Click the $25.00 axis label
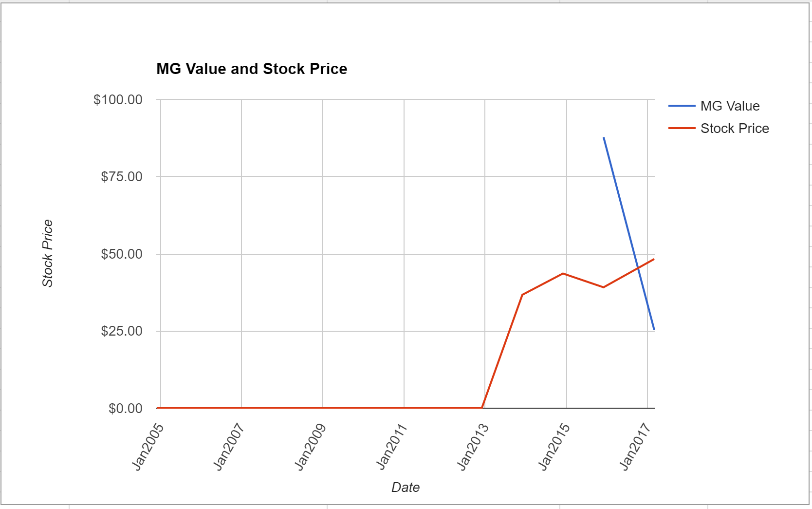The image size is (812, 509). (x=122, y=331)
